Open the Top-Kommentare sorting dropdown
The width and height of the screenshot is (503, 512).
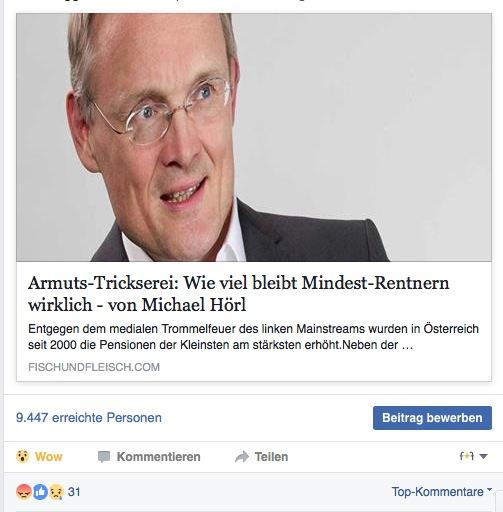click(442, 492)
